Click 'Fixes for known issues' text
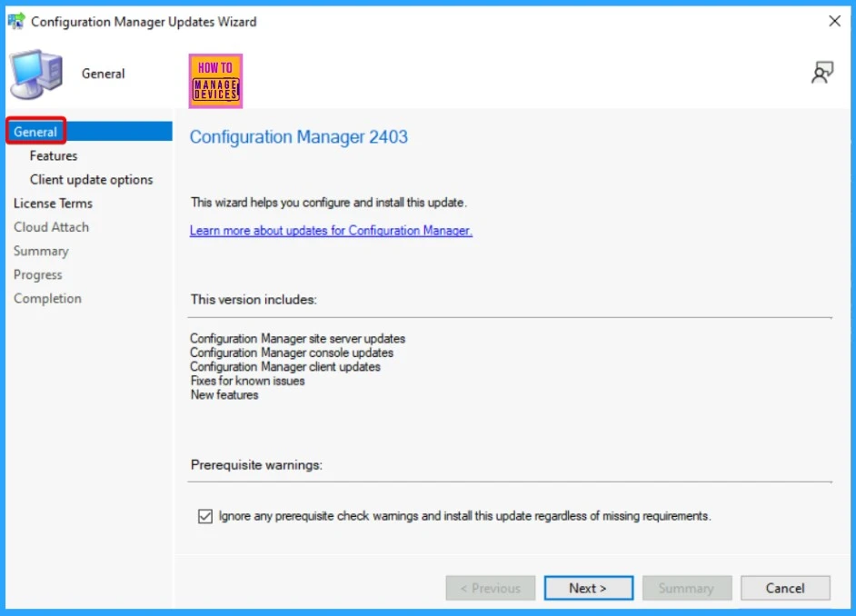The height and width of the screenshot is (616, 856). click(247, 381)
